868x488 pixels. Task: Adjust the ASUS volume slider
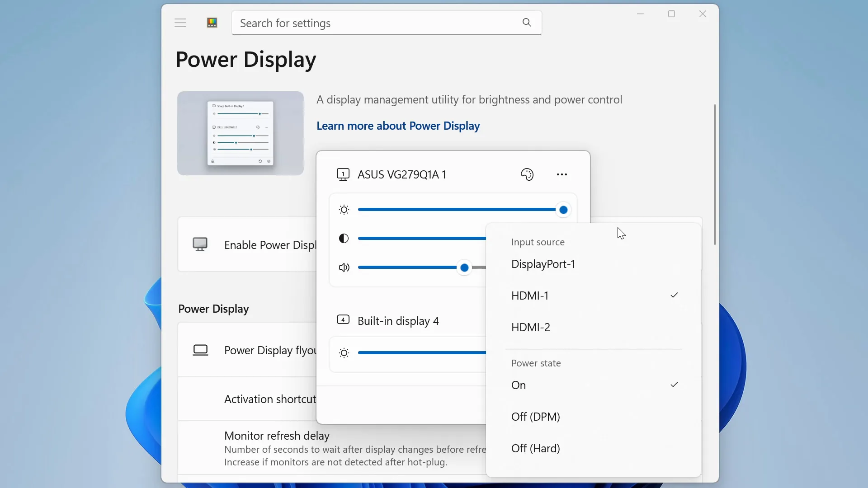(422, 267)
